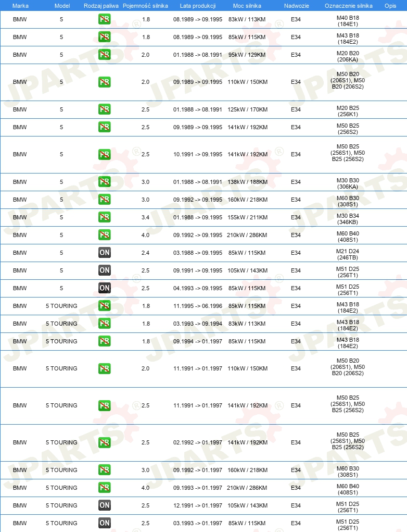Click the production dates 09.1993 -> 01.1997
The width and height of the screenshot is (407, 532).
198,488
